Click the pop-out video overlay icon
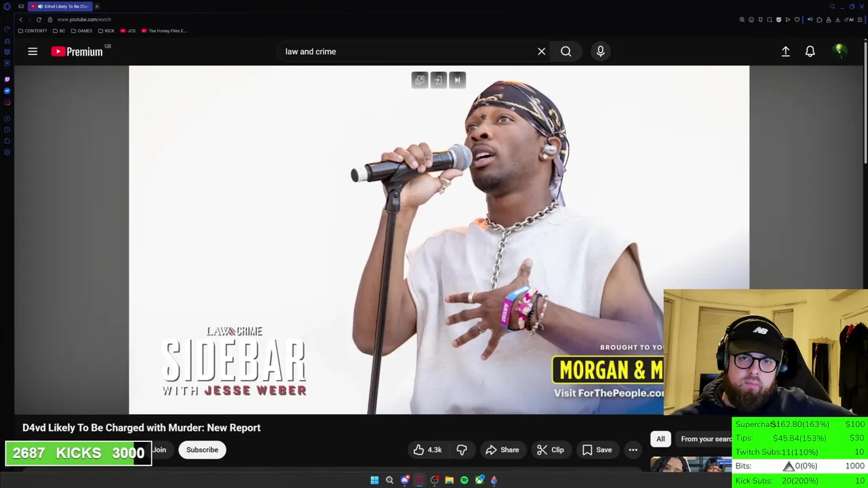Image resolution: width=868 pixels, height=488 pixels. coord(420,80)
